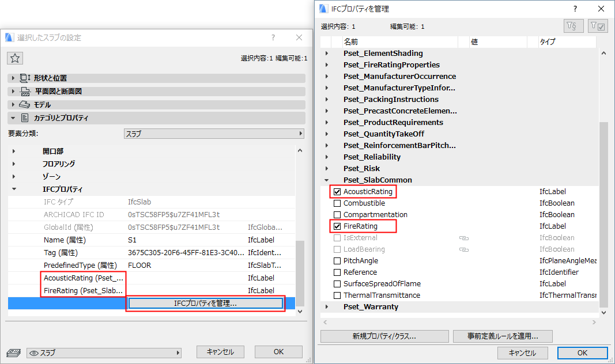This screenshot has height=364, width=615.
Task: Click the eye icon next to スラブ layer
Action: click(36, 352)
